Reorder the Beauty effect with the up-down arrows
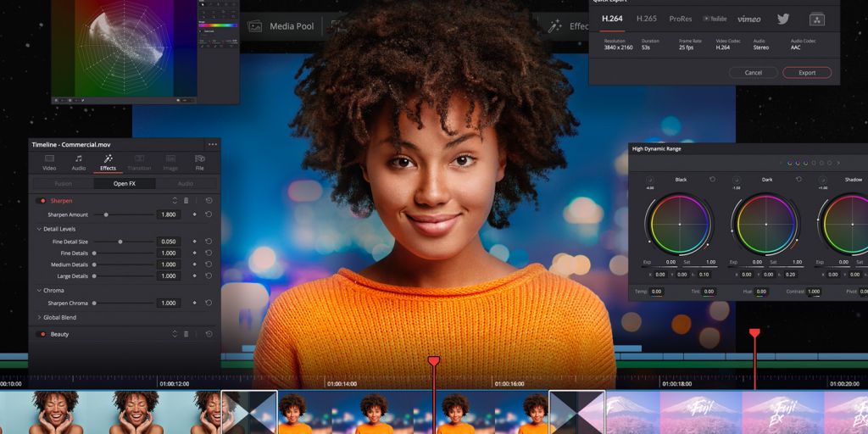Viewport: 868px width, 434px height. coord(175,334)
